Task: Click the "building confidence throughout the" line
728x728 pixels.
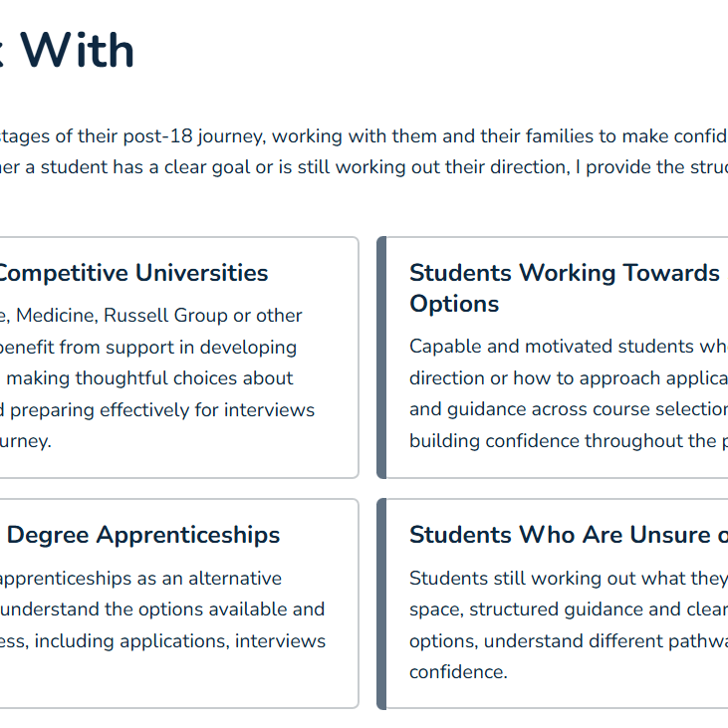Action: pos(568,441)
